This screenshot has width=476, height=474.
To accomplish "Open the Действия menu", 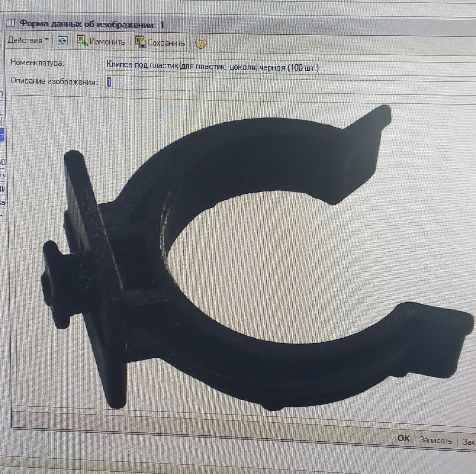I will point(25,40).
